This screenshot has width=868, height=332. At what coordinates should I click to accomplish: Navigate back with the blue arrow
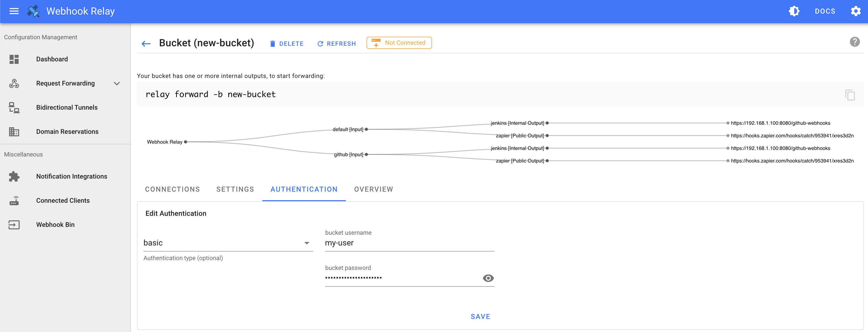(146, 44)
